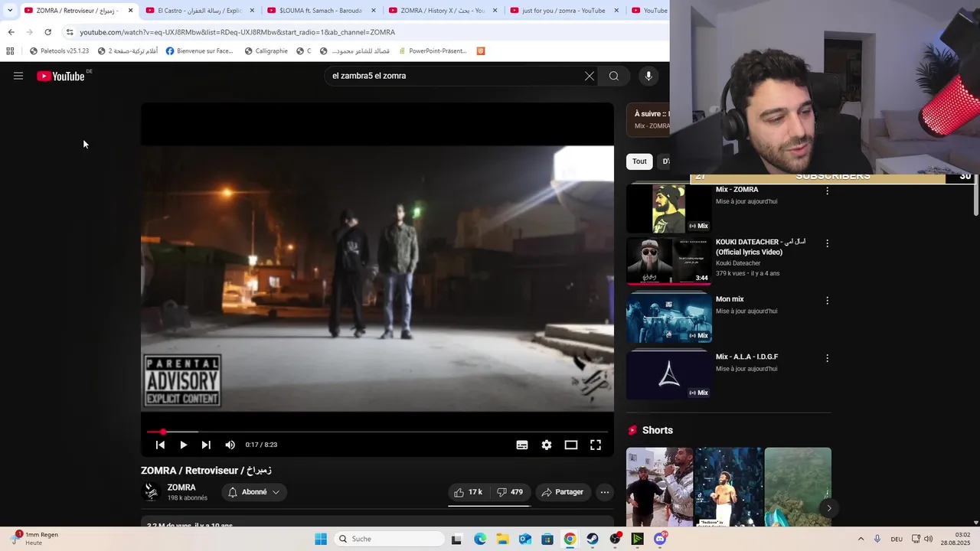Screen dimensions: 980x551
Task: Seek on the red video progress bar
Action: pyautogui.click(x=377, y=432)
